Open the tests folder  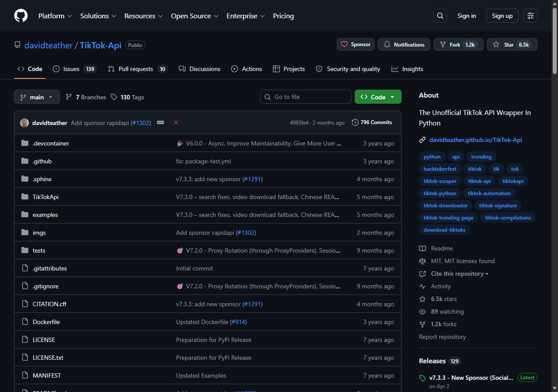pyautogui.click(x=39, y=250)
